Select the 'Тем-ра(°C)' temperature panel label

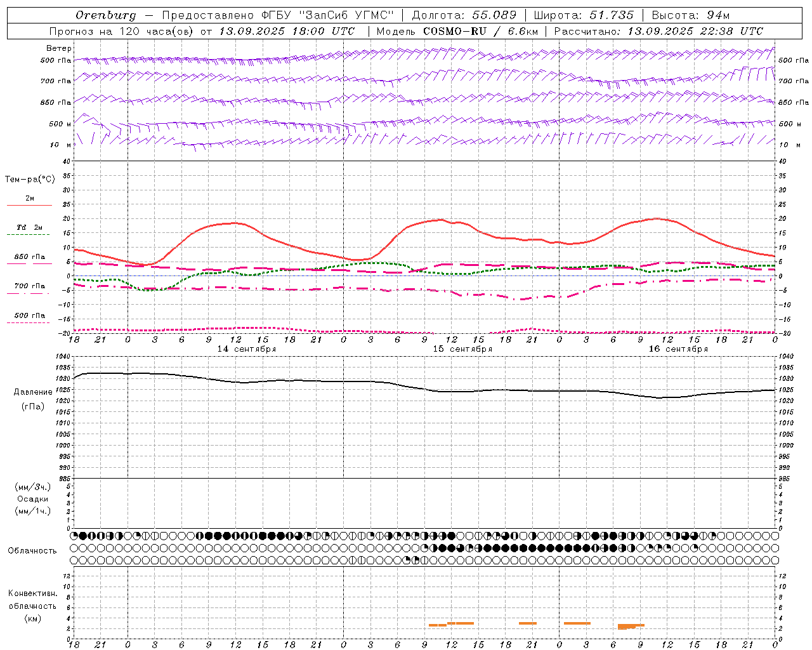(30, 180)
